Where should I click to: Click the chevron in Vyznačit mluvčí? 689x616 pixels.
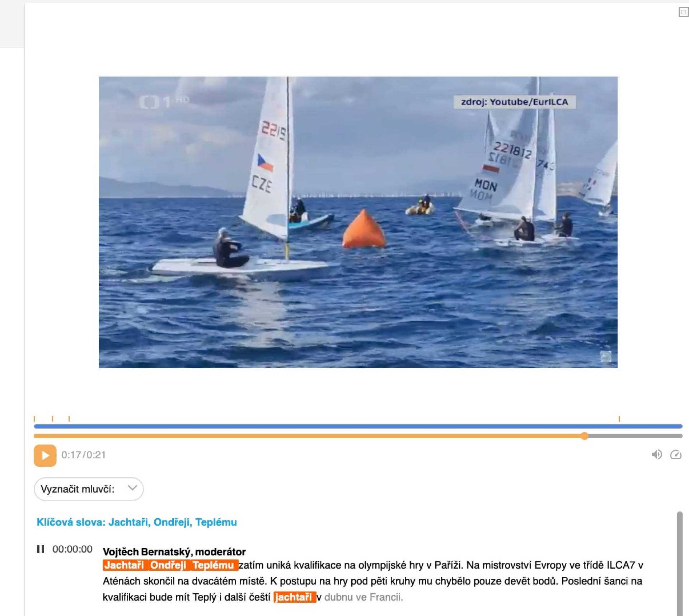[132, 488]
